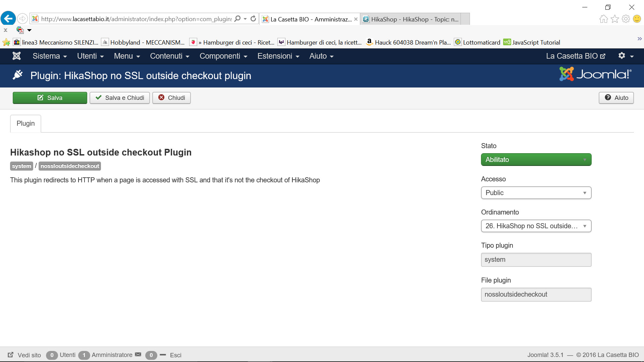Click the browser back arrow button
Image resolution: width=644 pixels, height=362 pixels.
pos(8,18)
